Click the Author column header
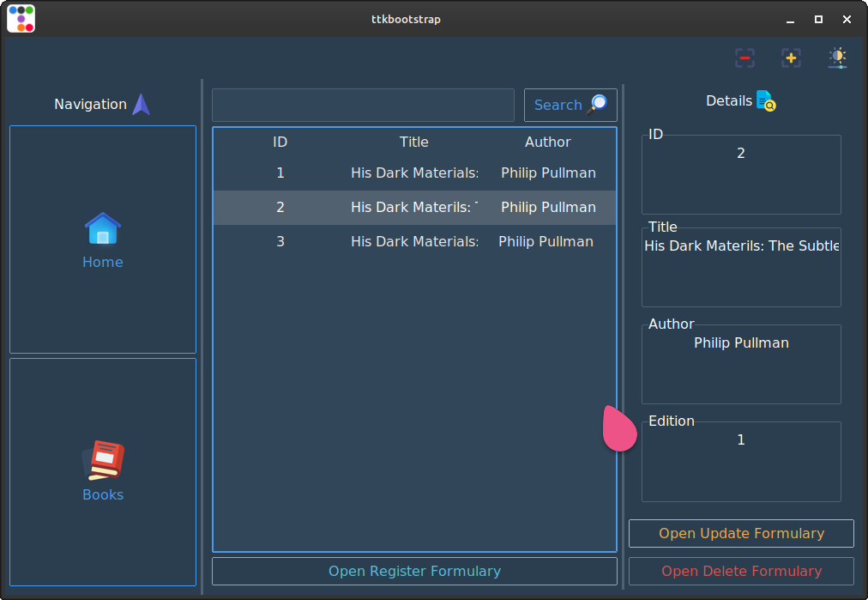The height and width of the screenshot is (600, 868). [547, 142]
